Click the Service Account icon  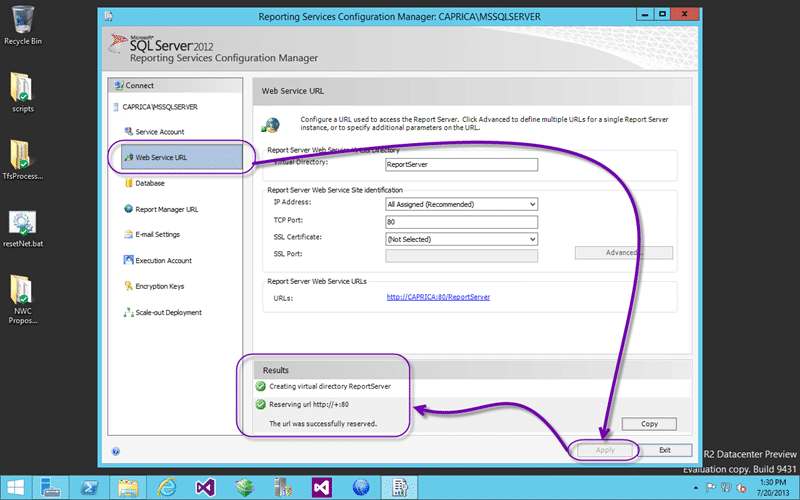tap(129, 132)
